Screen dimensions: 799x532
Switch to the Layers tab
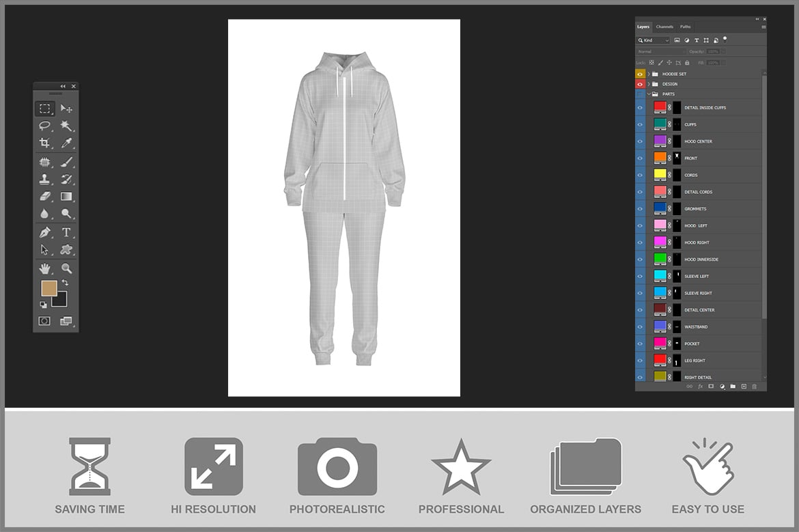click(x=643, y=27)
